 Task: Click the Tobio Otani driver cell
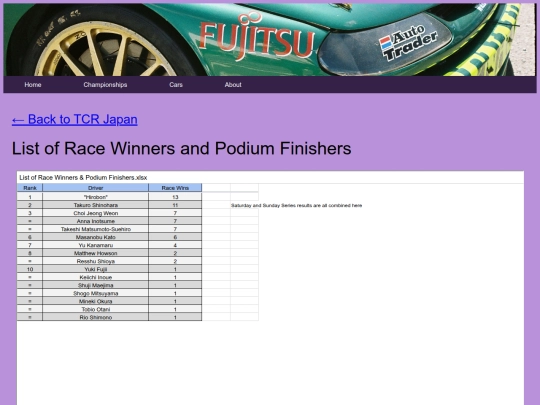tap(96, 309)
